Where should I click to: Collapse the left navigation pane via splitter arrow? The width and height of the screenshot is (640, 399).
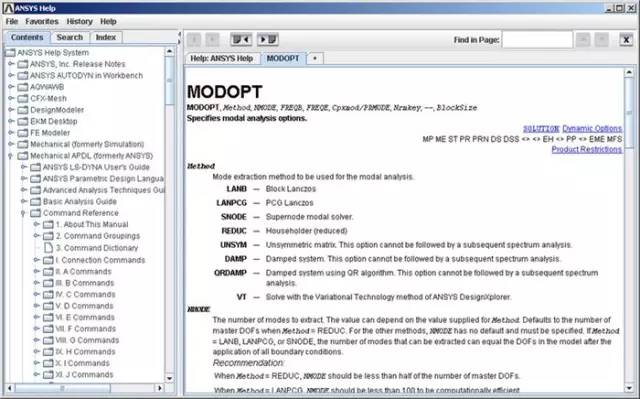click(x=179, y=34)
